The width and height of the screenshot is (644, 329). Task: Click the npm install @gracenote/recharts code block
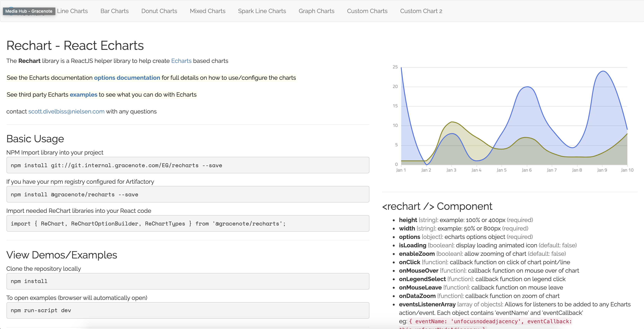click(188, 194)
